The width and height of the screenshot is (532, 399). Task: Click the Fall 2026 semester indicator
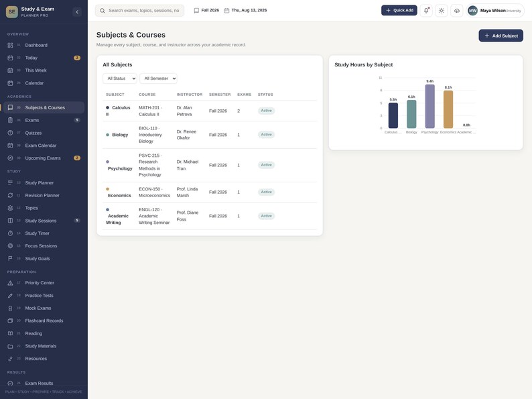pos(206,10)
